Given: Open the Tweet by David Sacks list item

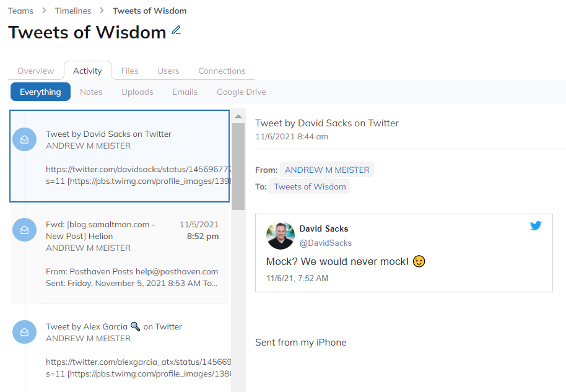Looking at the screenshot, I should tap(120, 156).
